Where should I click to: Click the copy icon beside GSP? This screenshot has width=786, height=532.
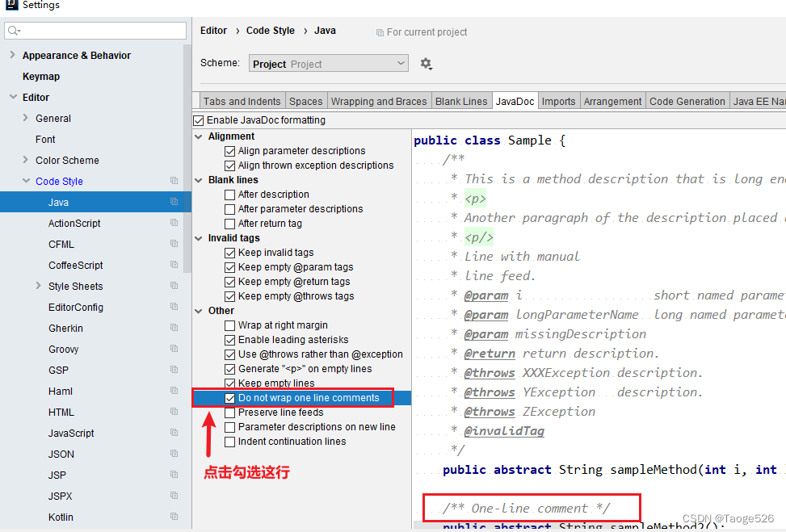click(x=174, y=370)
